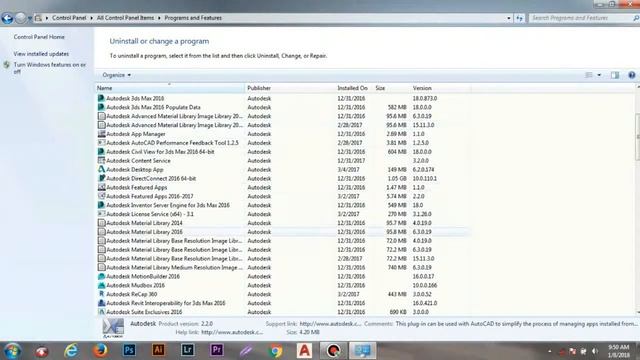Select Autodesk ReCap 360 icon
The width and height of the screenshot is (640, 360).
pyautogui.click(x=101, y=294)
